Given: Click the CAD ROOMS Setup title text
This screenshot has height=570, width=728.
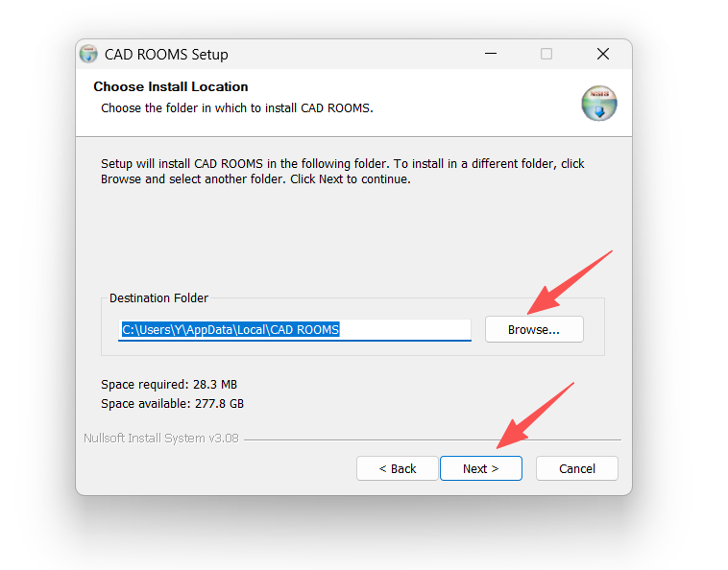Looking at the screenshot, I should [166, 55].
